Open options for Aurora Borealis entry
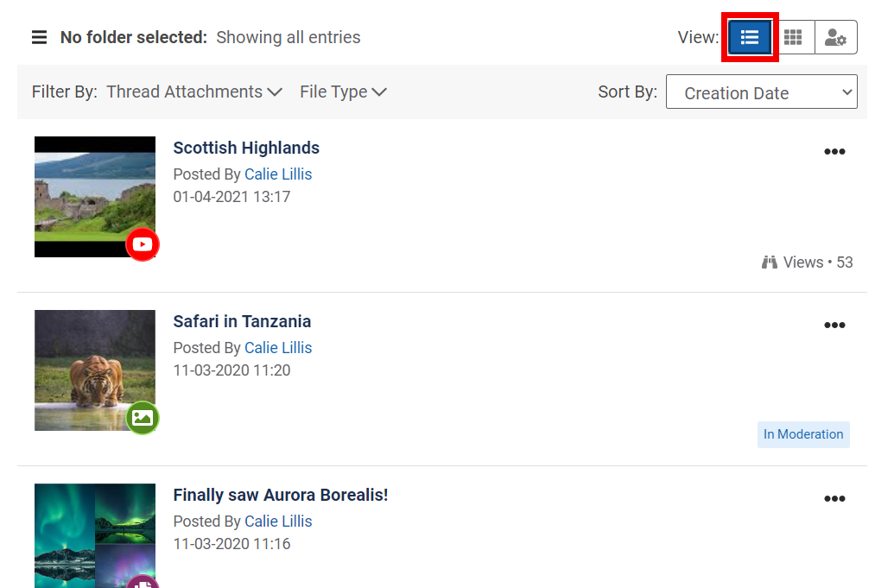The width and height of the screenshot is (875, 588). (x=834, y=499)
